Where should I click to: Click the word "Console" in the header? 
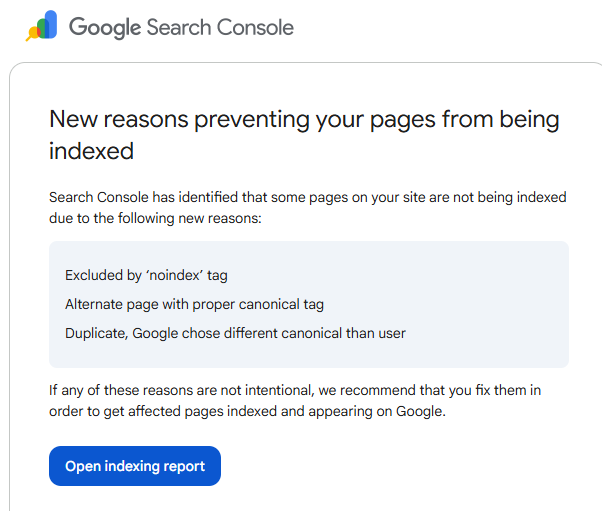pos(256,27)
